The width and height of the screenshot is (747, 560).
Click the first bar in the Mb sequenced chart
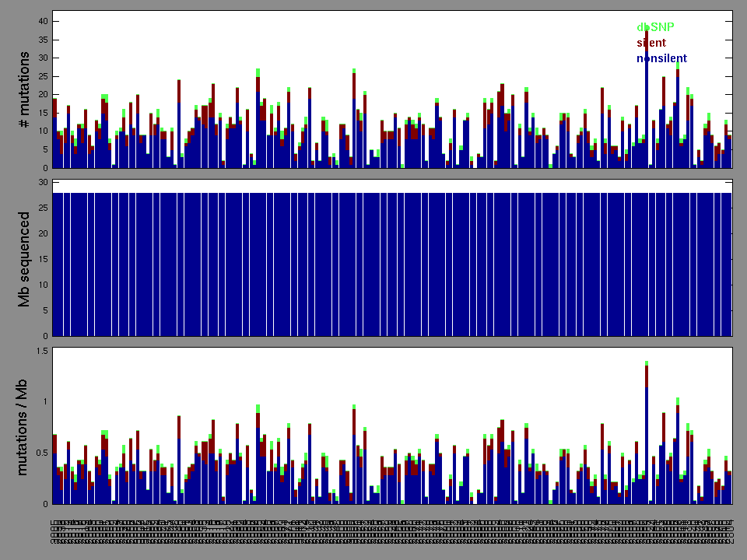[54, 264]
